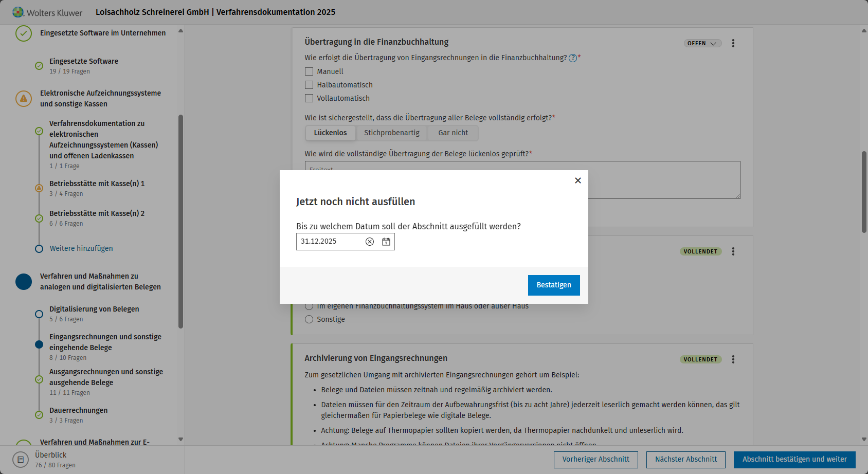
Task: Click the warning icon of Elektronische Aufzeichnungssysteme
Action: pos(24,98)
